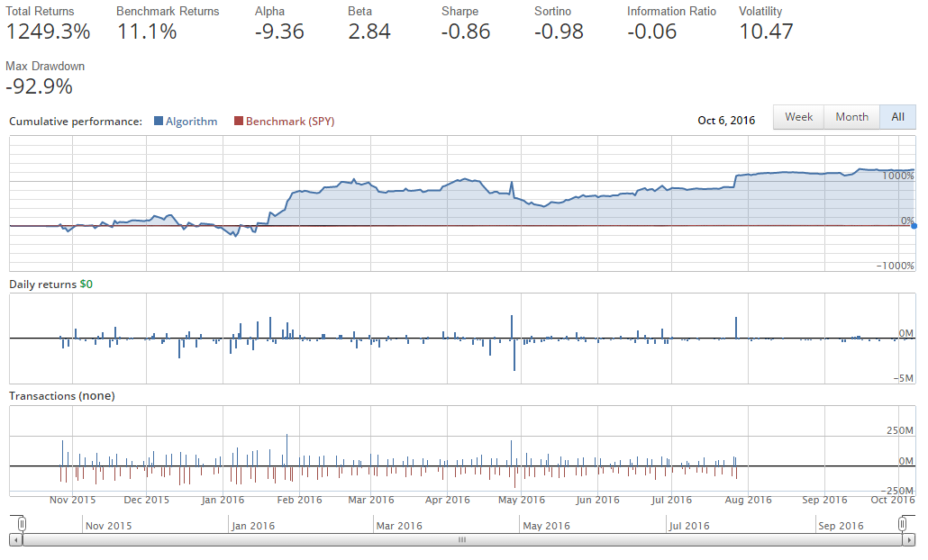The height and width of the screenshot is (560, 928).
Task: Switch chart range to Month
Action: click(851, 117)
